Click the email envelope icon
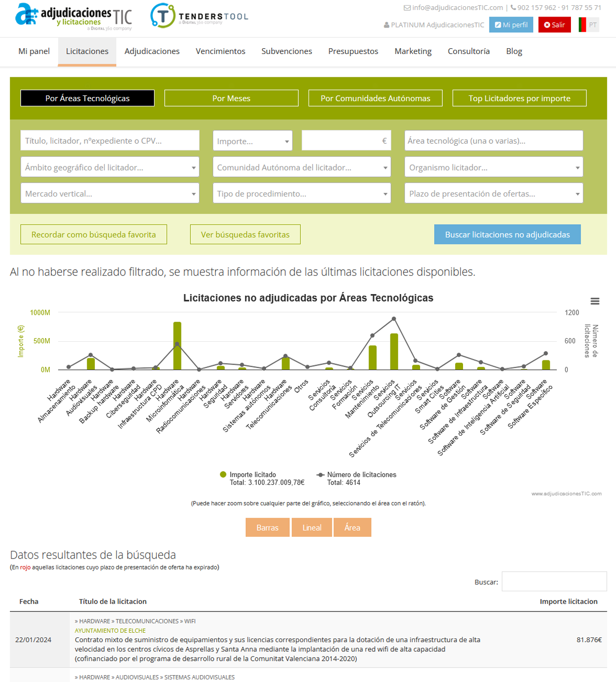Viewport: 616px width, 682px height. point(407,8)
